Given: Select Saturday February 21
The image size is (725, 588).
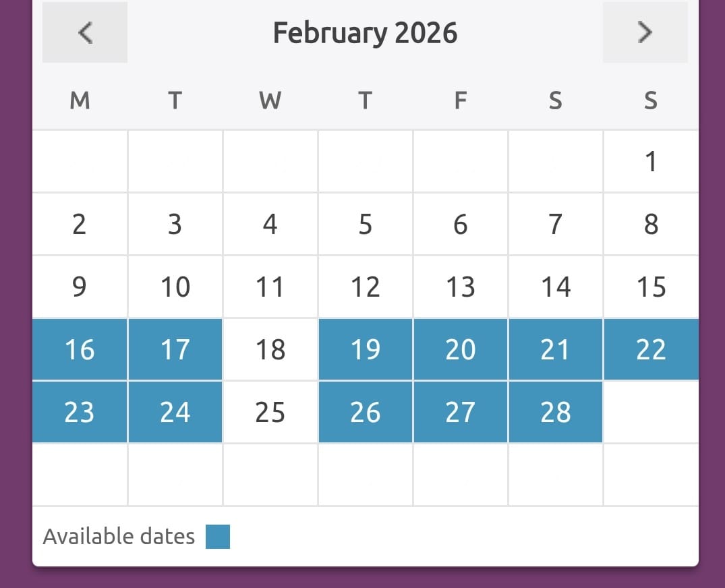Looking at the screenshot, I should (x=556, y=349).
